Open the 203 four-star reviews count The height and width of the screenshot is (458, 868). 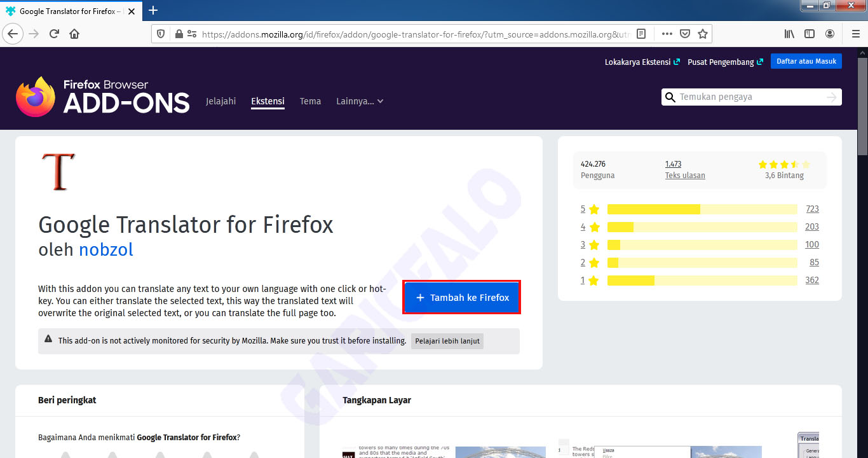pos(812,227)
